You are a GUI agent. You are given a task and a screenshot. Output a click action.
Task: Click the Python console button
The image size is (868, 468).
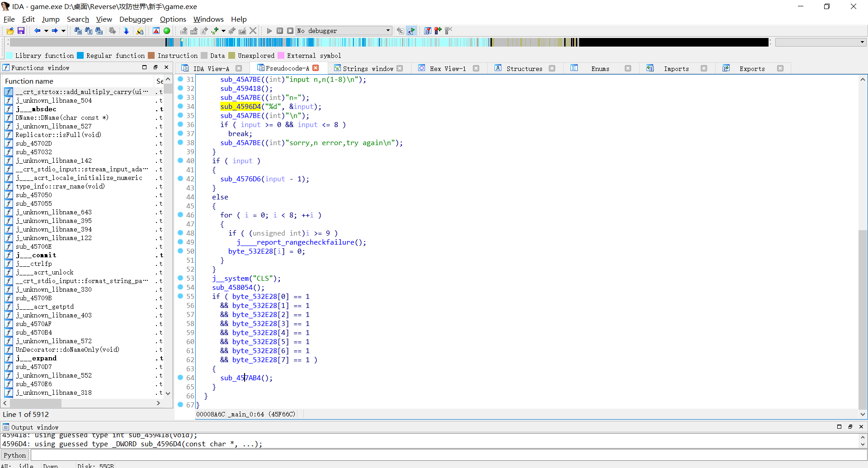(x=15, y=455)
